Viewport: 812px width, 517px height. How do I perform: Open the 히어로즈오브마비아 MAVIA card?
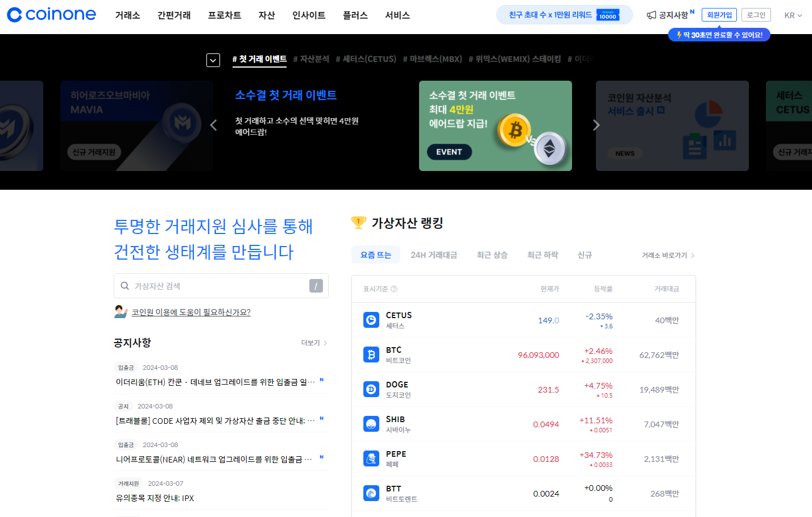136,126
